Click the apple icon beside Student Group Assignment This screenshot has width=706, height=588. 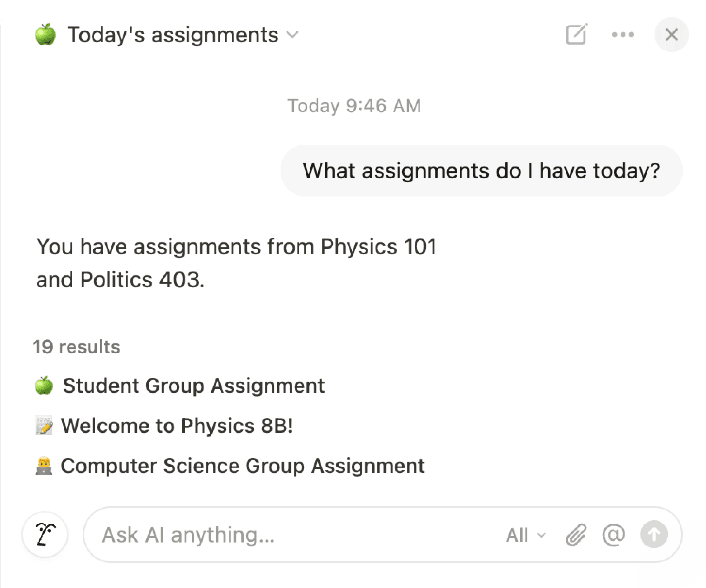(44, 385)
